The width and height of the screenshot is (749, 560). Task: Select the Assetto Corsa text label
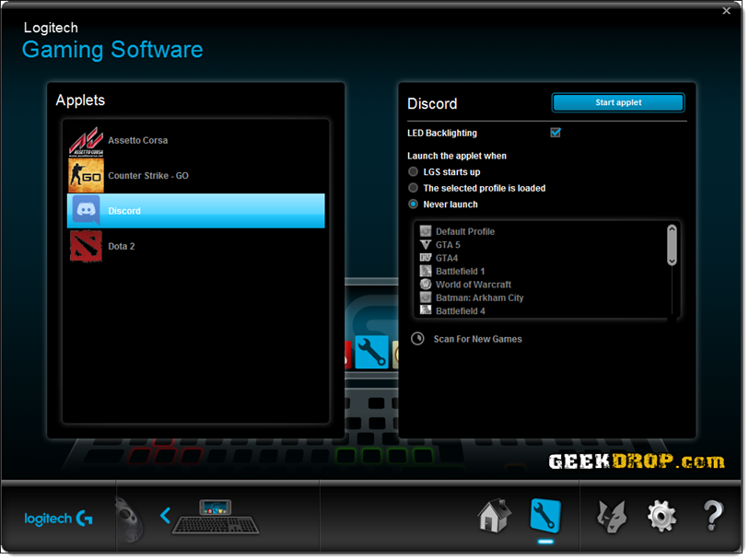point(137,140)
